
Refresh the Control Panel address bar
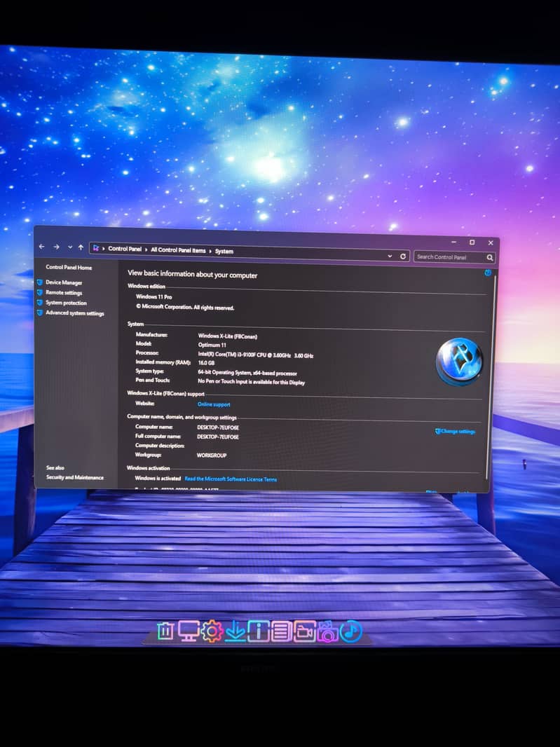pos(403,256)
